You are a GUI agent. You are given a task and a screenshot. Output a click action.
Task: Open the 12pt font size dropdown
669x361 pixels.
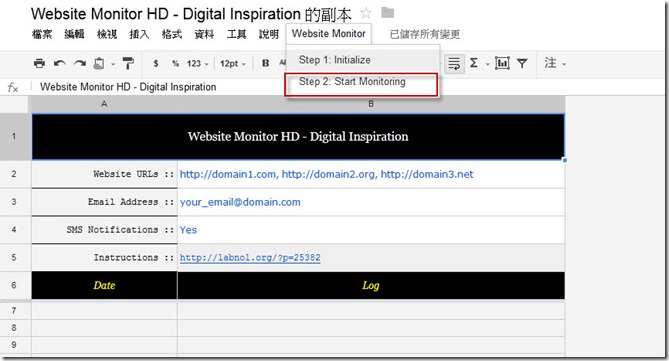coord(233,64)
